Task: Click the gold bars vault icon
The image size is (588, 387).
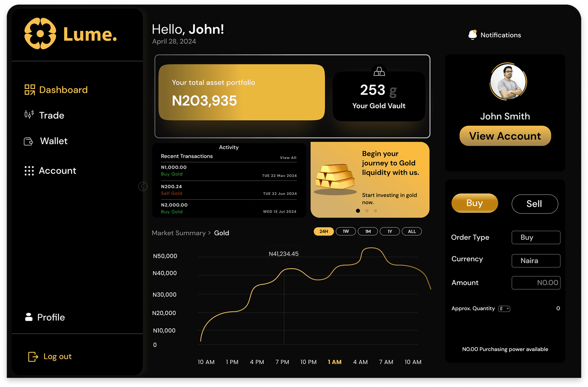Action: click(x=379, y=71)
